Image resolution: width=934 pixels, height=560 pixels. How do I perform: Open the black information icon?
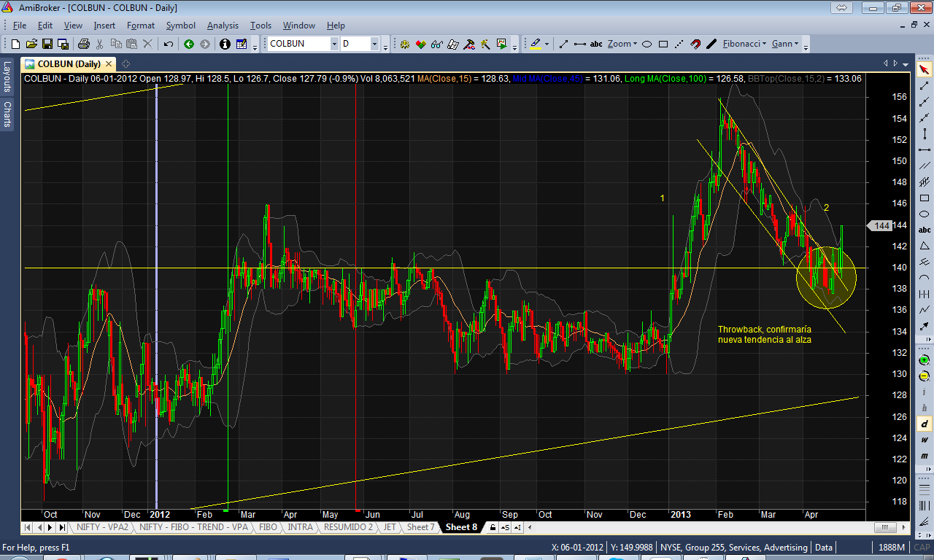(x=225, y=44)
